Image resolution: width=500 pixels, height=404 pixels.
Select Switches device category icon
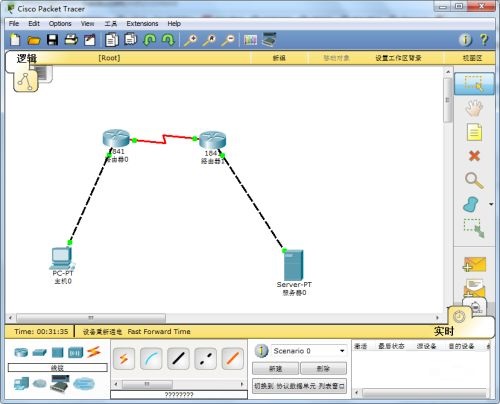coord(40,352)
